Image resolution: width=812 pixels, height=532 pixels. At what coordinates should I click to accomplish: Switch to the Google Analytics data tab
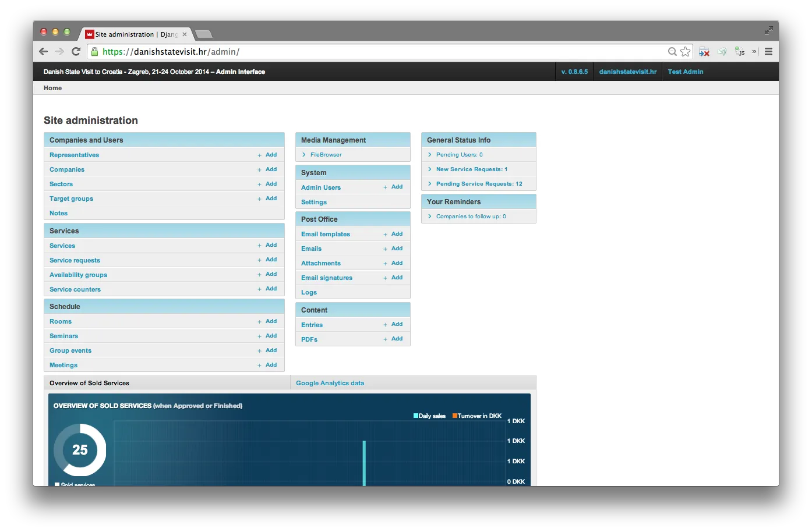tap(330, 382)
